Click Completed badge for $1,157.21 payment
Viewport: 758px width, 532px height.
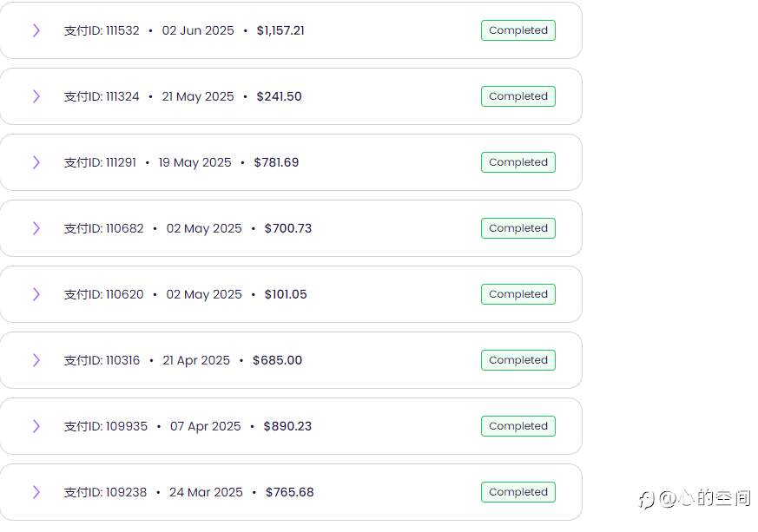pyautogui.click(x=517, y=30)
